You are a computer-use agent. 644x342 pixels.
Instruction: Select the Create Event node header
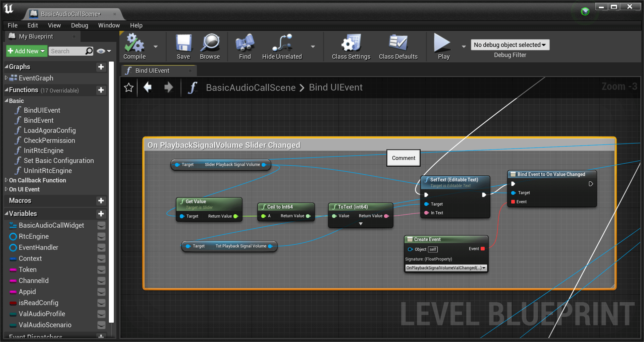point(446,239)
